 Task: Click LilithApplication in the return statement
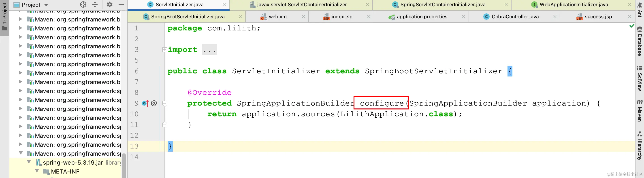[382, 114]
